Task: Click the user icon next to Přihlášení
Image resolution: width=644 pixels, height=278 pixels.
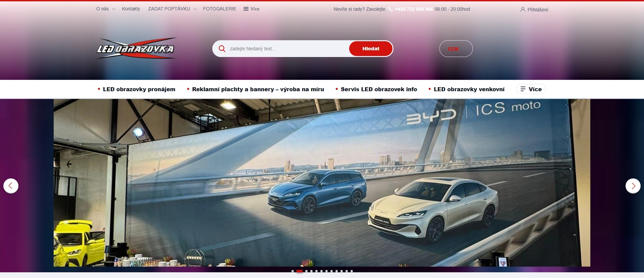Action: pyautogui.click(x=523, y=9)
